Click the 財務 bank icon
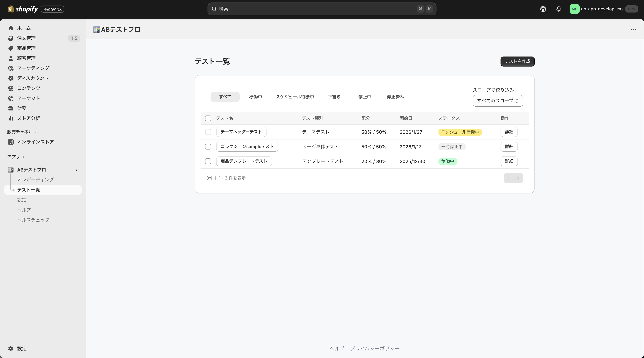 click(x=11, y=108)
